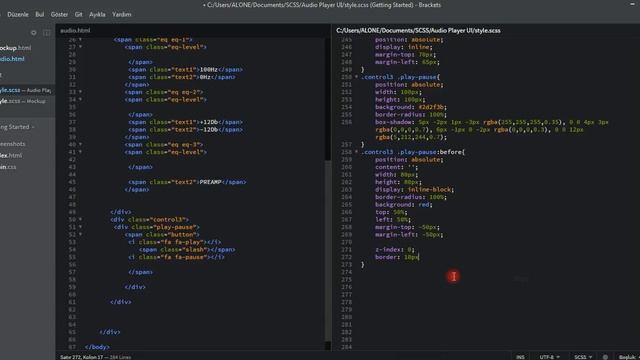Image resolution: width=640 pixels, height=360 pixels.
Task: Click line number 280 in right gutter
Action: point(346,317)
